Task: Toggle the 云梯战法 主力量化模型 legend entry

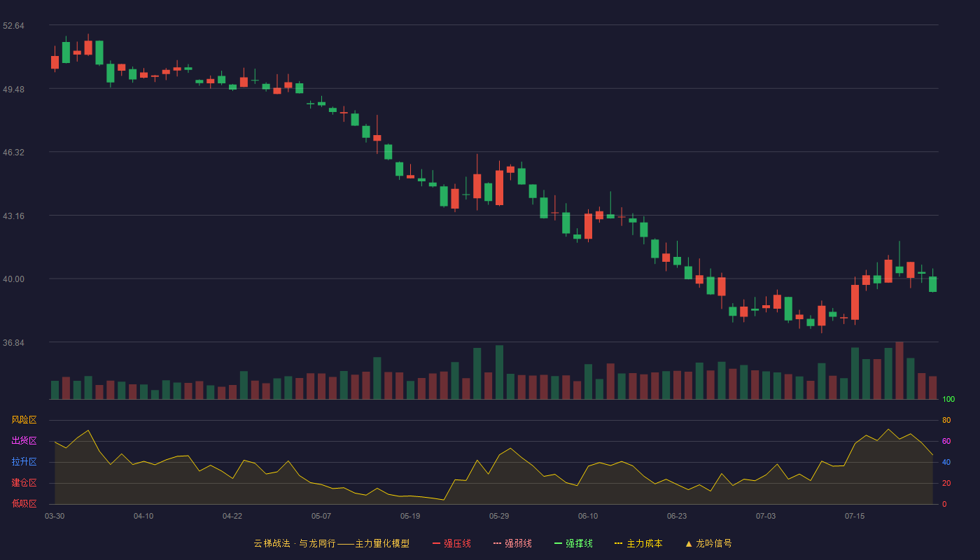Action: [x=332, y=543]
